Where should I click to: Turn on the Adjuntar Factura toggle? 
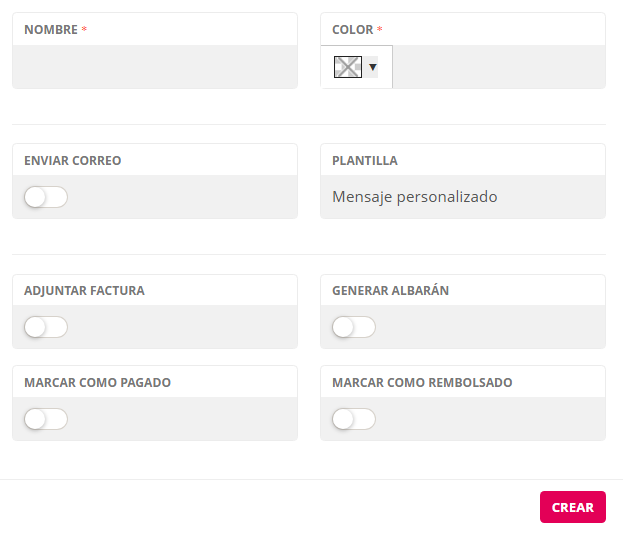[x=46, y=327]
